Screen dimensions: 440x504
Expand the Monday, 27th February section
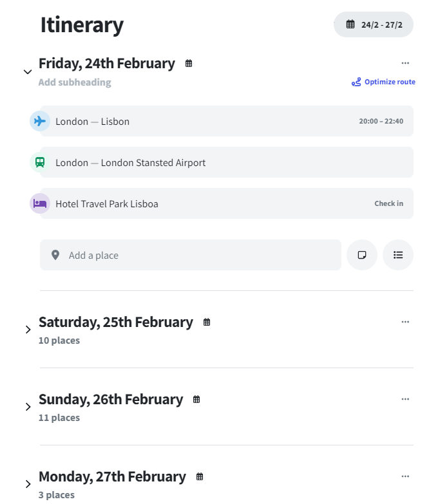(28, 484)
